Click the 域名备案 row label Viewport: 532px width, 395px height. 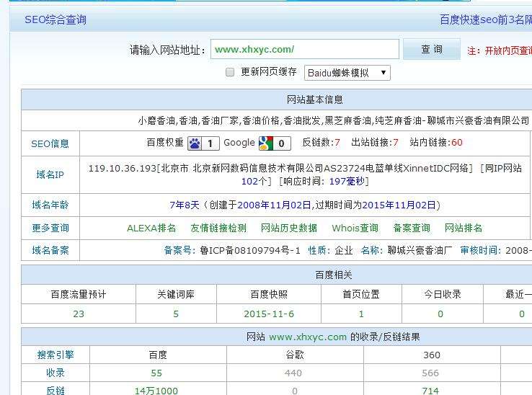50,250
